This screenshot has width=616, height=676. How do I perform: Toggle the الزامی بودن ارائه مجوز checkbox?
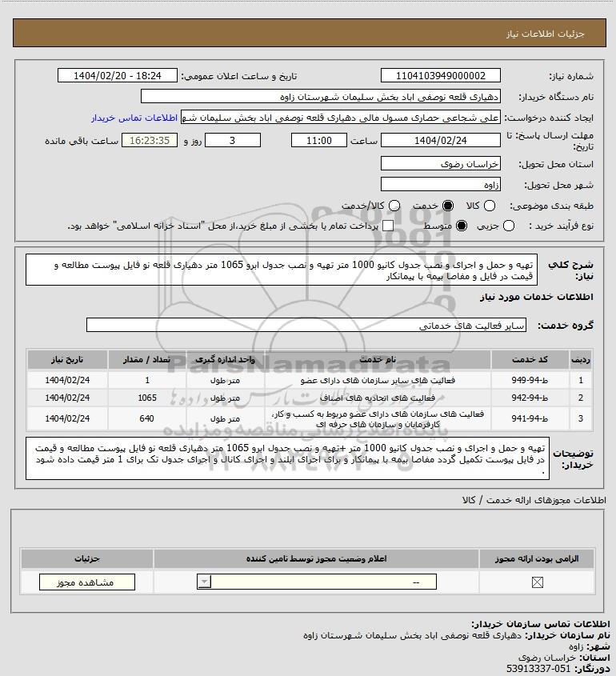[537, 582]
